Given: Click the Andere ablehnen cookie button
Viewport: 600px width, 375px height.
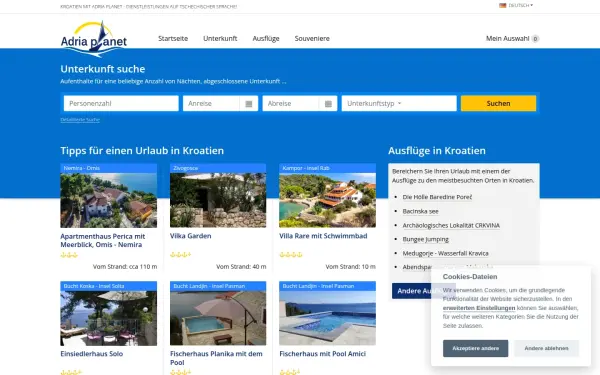Looking at the screenshot, I should pyautogui.click(x=546, y=348).
